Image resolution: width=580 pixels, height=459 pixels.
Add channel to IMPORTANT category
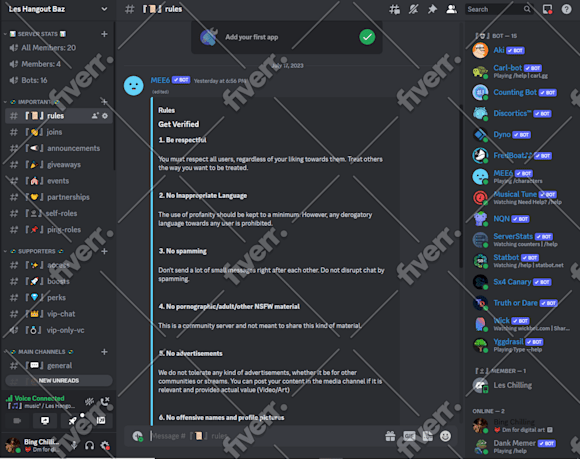(x=104, y=101)
